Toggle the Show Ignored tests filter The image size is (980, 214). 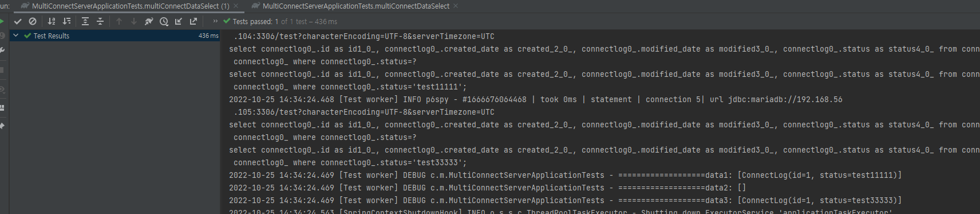point(33,21)
